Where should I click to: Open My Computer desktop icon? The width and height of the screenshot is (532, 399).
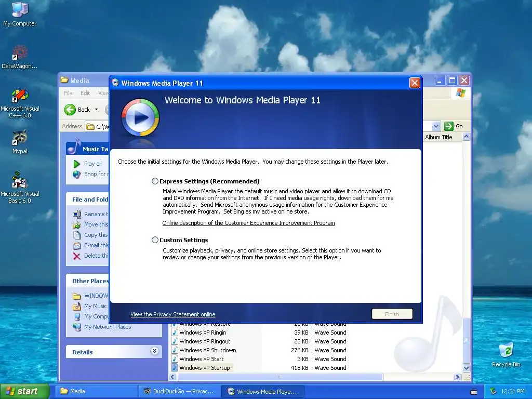pyautogui.click(x=20, y=14)
